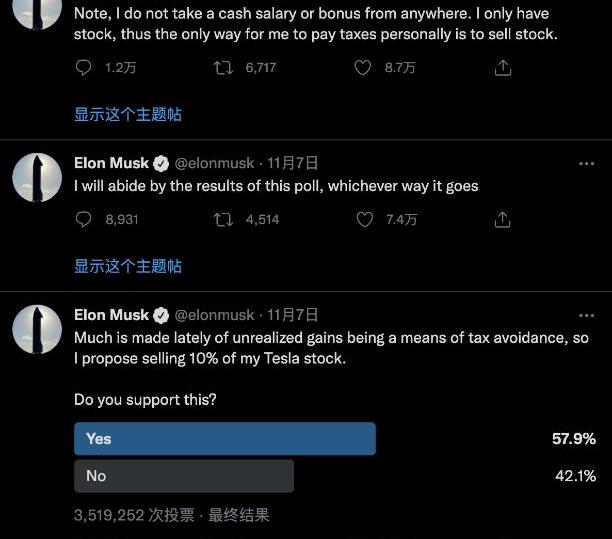Open more options on the poll-results tweet
Image resolution: width=612 pixels, height=539 pixels.
(586, 163)
